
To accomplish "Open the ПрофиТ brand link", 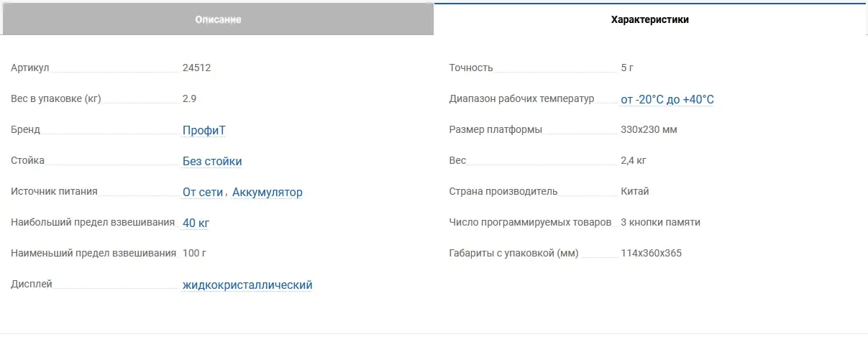I will 205,130.
